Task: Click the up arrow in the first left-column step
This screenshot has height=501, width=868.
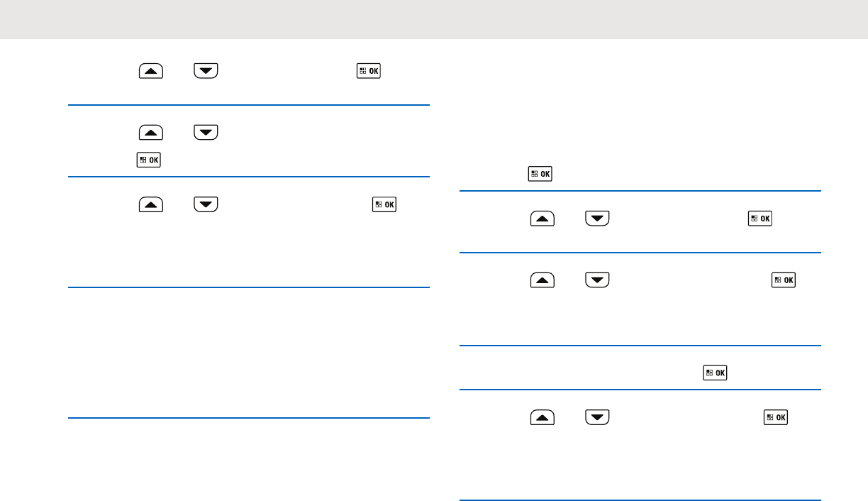Action: click(x=151, y=71)
